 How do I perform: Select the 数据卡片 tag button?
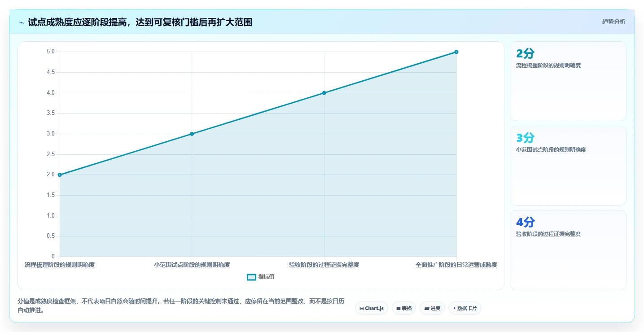click(x=465, y=308)
